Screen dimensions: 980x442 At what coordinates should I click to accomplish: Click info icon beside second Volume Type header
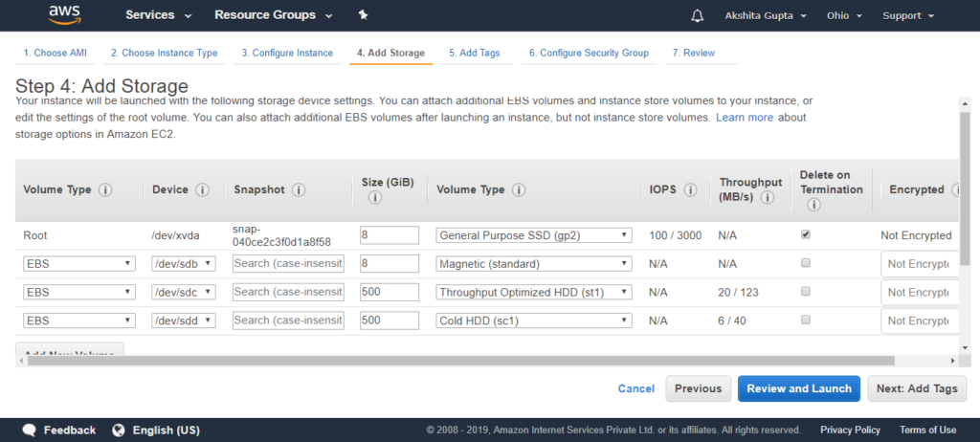click(519, 190)
